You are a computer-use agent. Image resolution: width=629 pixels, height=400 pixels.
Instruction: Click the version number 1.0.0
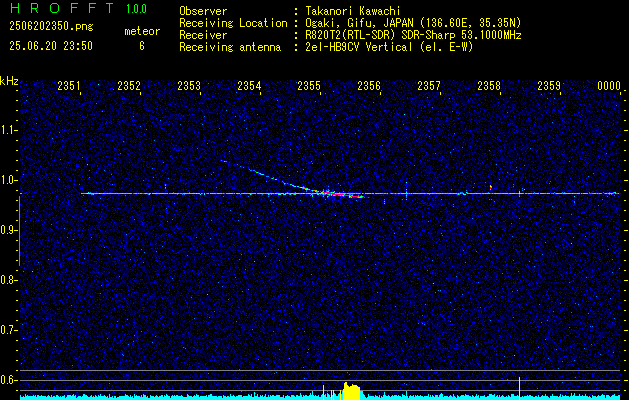click(x=136, y=9)
